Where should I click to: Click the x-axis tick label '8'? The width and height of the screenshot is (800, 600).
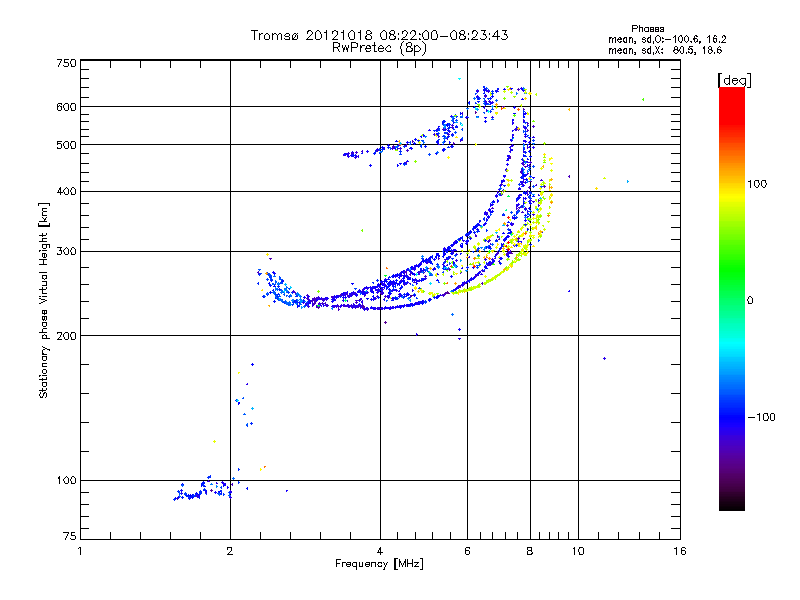pos(530,551)
